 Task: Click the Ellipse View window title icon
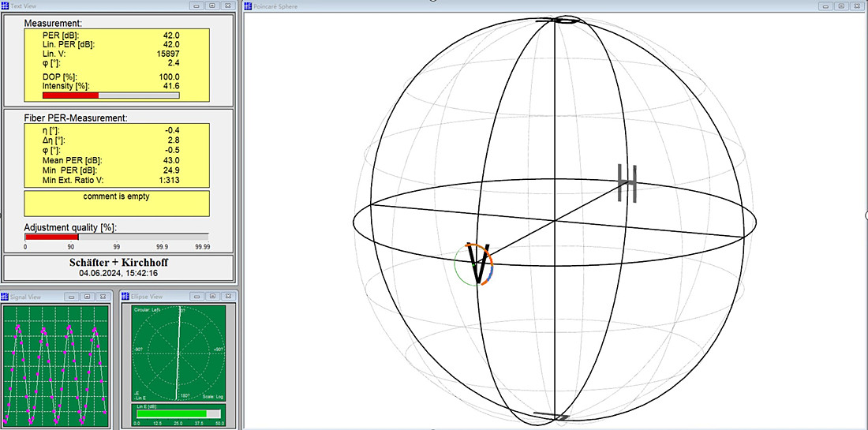pos(125,297)
